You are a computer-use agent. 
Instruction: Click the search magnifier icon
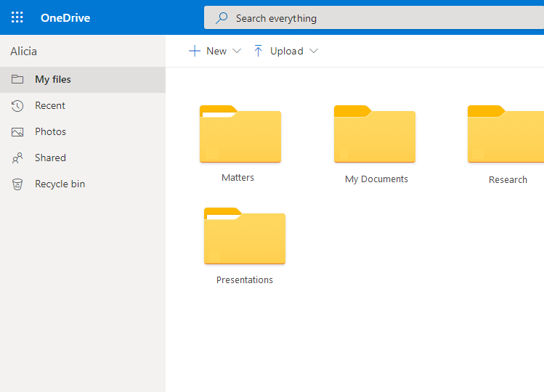click(222, 17)
